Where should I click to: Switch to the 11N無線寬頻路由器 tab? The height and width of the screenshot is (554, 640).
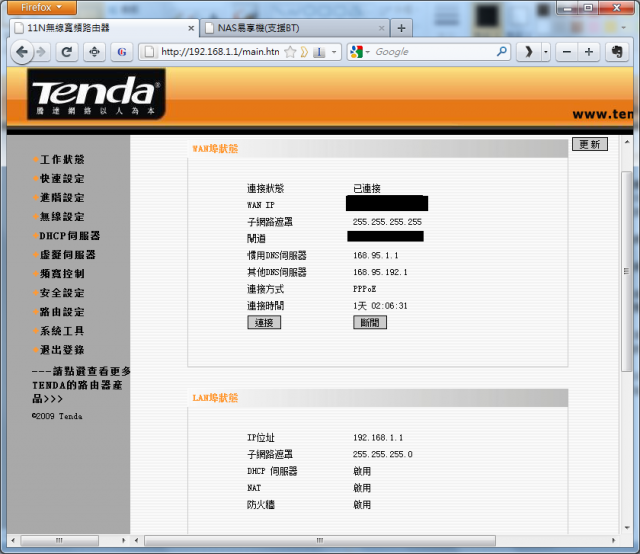[104, 28]
